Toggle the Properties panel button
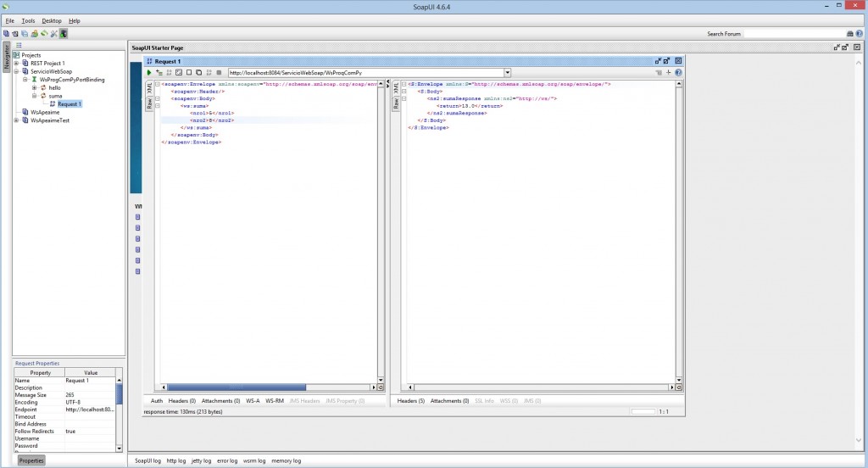The height and width of the screenshot is (468, 868). 31,460
